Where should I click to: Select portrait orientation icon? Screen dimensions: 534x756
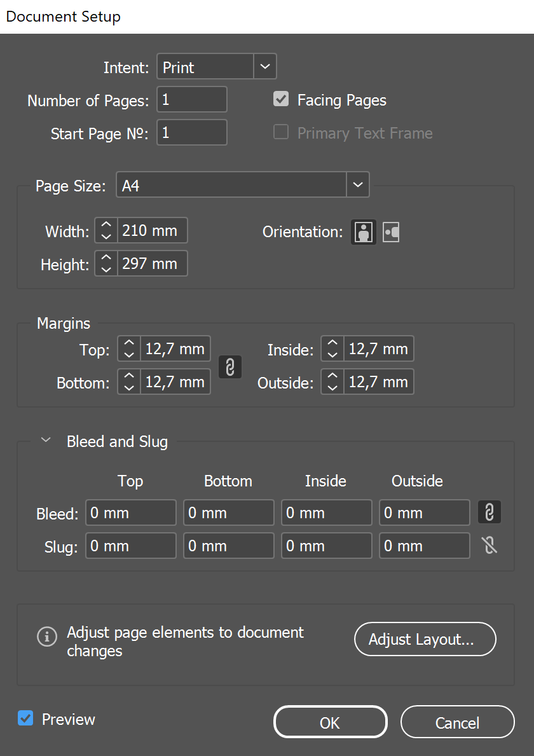tap(364, 232)
